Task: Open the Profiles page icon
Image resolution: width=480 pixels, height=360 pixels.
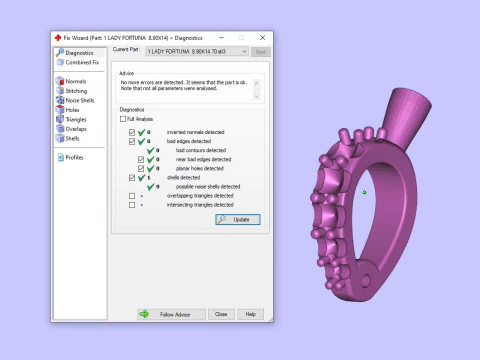Action: coord(61,157)
